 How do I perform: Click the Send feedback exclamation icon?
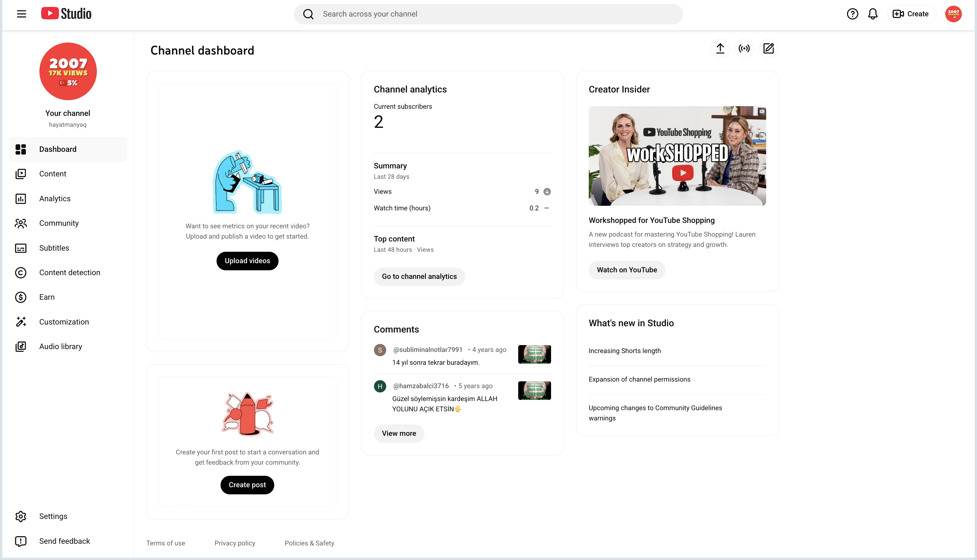[21, 541]
